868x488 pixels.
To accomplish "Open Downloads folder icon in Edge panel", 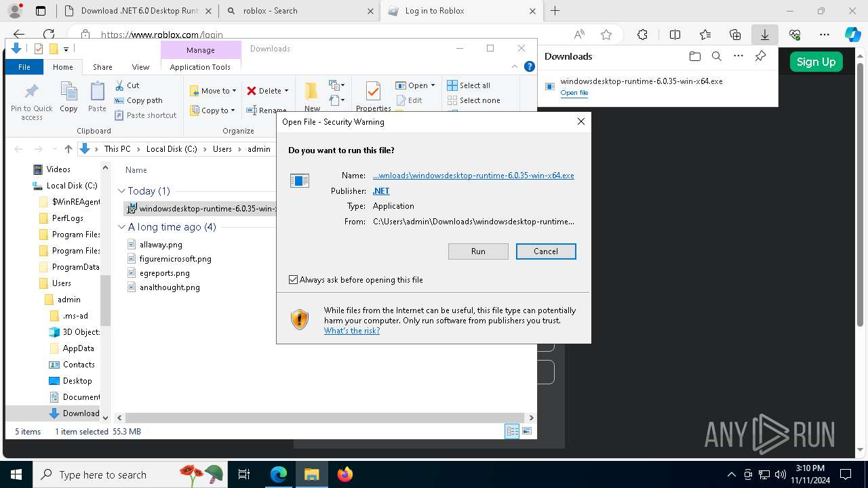I will (694, 56).
